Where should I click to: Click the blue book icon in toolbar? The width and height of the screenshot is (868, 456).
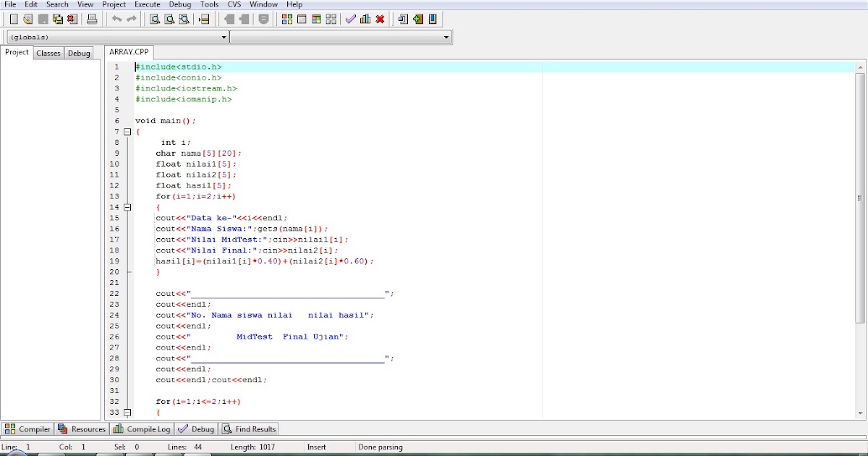432,19
